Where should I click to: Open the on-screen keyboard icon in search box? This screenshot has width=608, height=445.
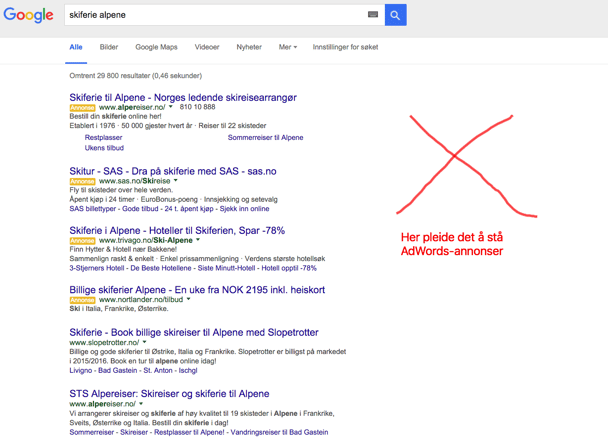point(373,14)
